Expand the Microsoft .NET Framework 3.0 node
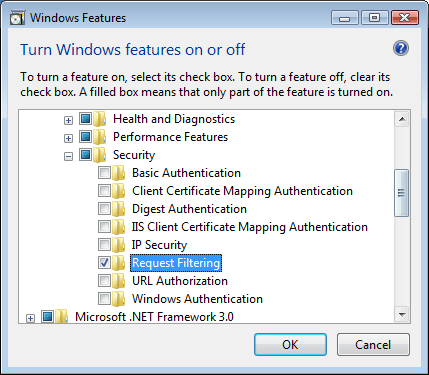 click(30, 318)
